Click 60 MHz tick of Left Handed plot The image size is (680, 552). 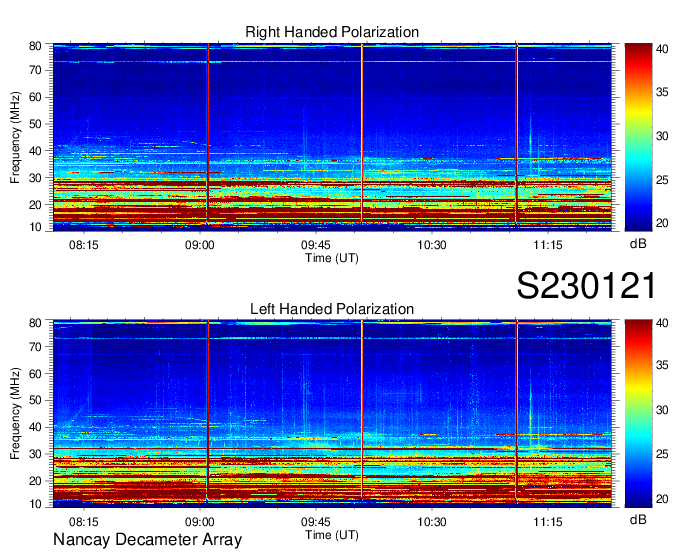point(35,374)
